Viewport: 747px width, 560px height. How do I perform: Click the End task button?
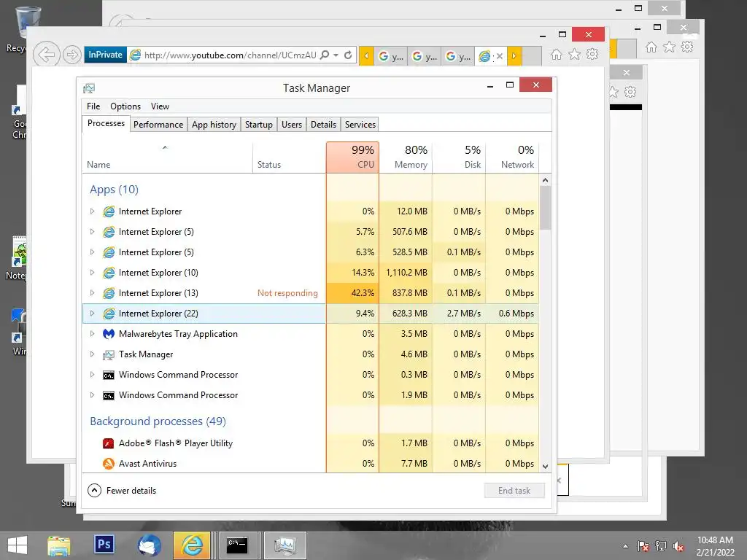(514, 491)
